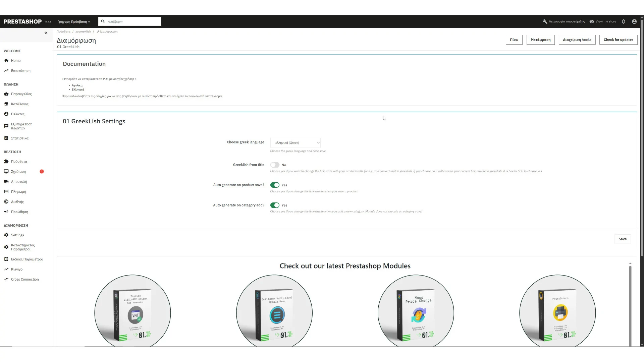Open the Καταστήματος Παράμετροι sidebar menu
This screenshot has width=644, height=362.
pyautogui.click(x=22, y=247)
